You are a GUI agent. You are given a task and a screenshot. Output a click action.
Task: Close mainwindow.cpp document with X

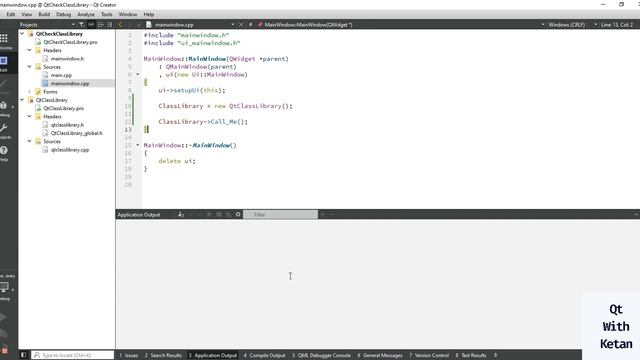241,24
